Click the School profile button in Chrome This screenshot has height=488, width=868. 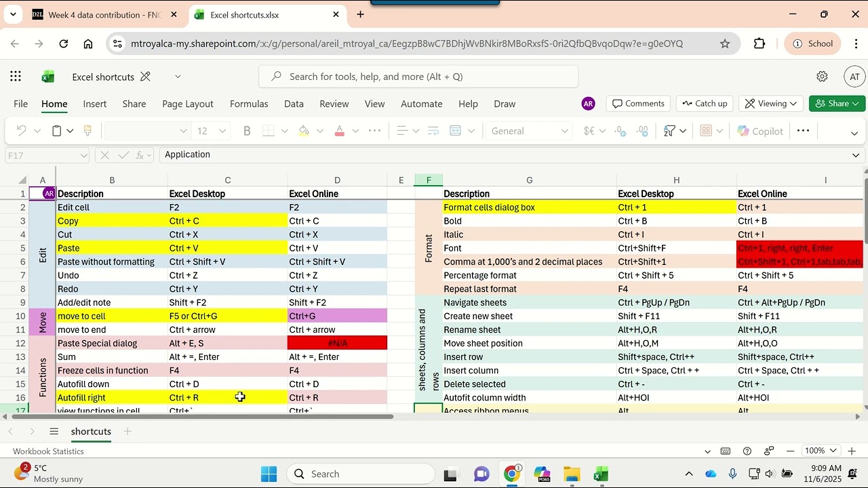pos(813,43)
